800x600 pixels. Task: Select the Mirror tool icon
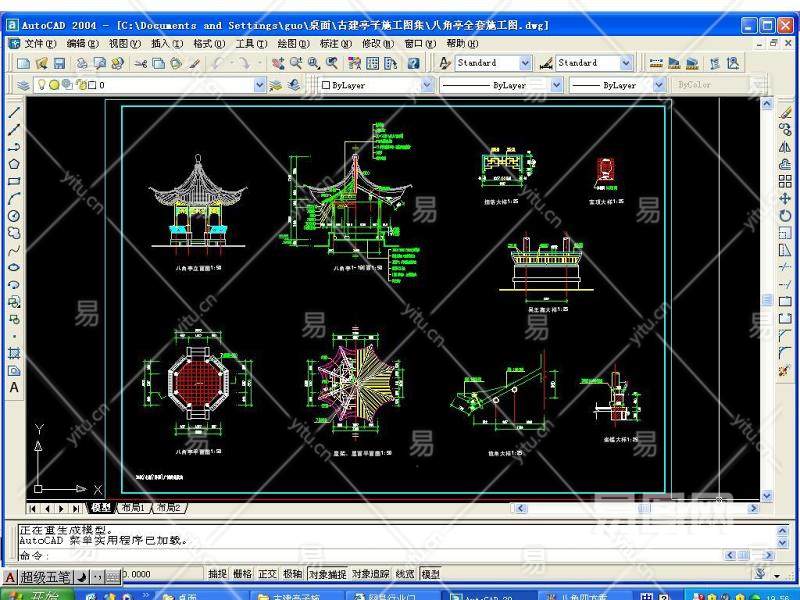[785, 147]
